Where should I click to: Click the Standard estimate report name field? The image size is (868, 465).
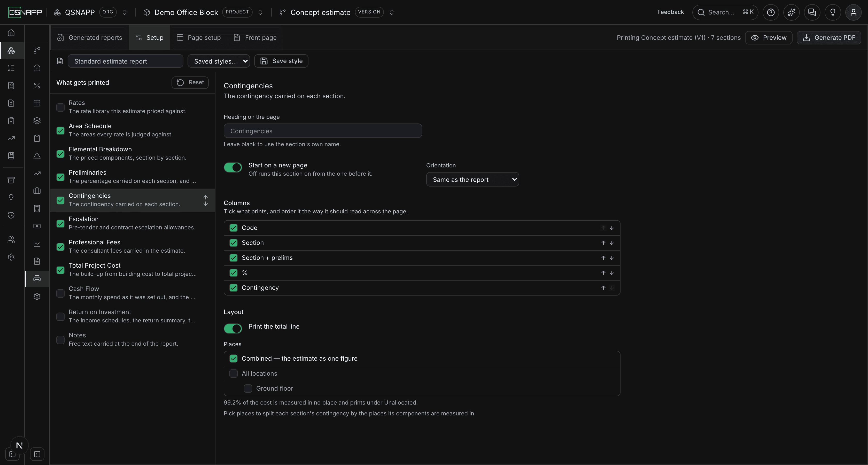click(x=125, y=61)
